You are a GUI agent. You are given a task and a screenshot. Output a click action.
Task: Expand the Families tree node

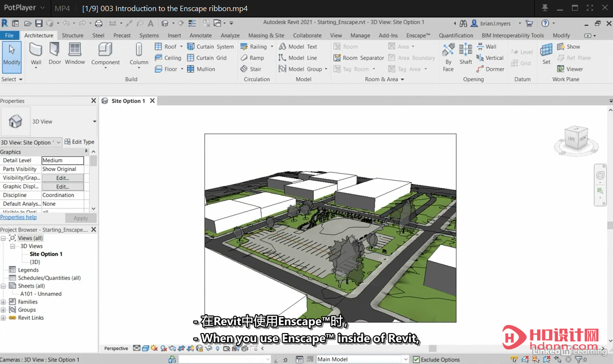tap(3, 302)
